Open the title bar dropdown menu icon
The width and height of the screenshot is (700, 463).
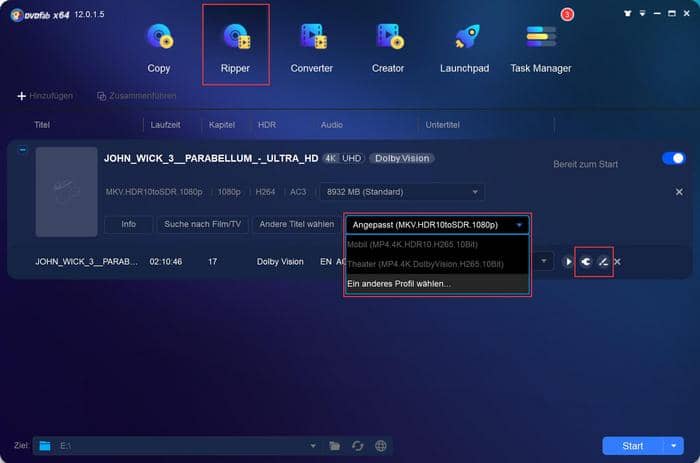[x=642, y=13]
